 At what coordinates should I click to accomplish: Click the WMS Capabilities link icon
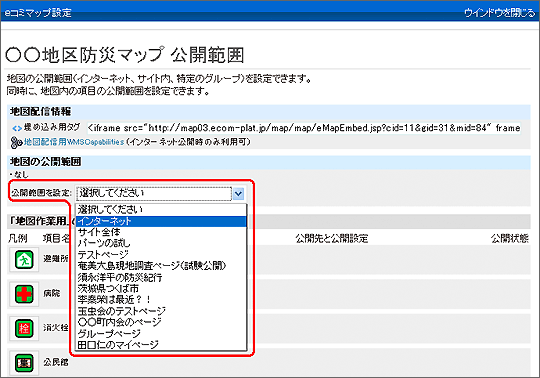pyautogui.click(x=16, y=143)
